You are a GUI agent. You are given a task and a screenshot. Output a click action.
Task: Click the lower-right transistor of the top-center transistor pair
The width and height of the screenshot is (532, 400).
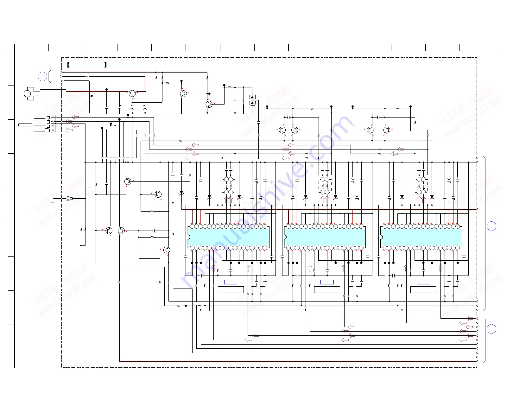[209, 104]
